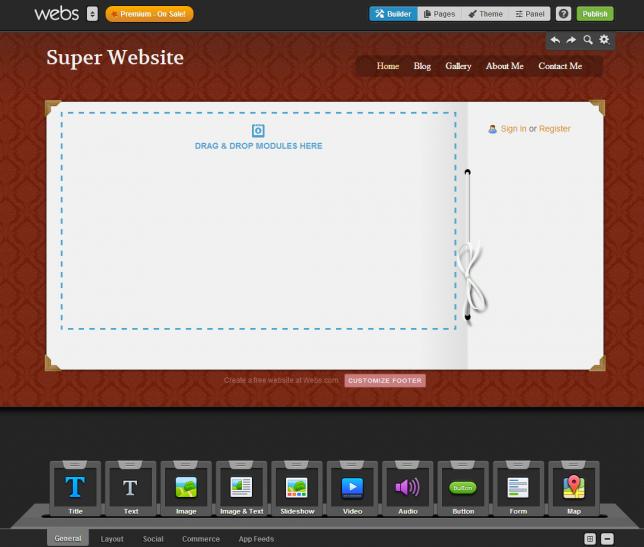Choose the Image & Text module
644x547 pixels.
(x=241, y=487)
